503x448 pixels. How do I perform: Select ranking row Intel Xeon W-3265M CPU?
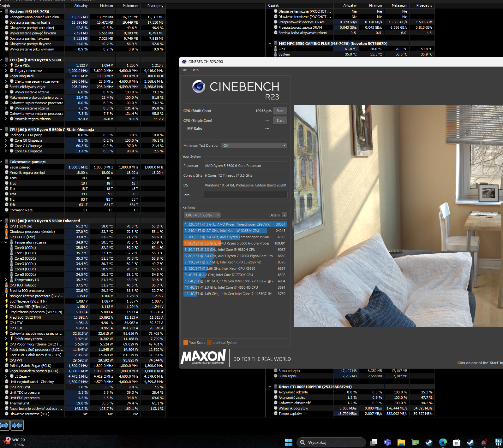235,231
